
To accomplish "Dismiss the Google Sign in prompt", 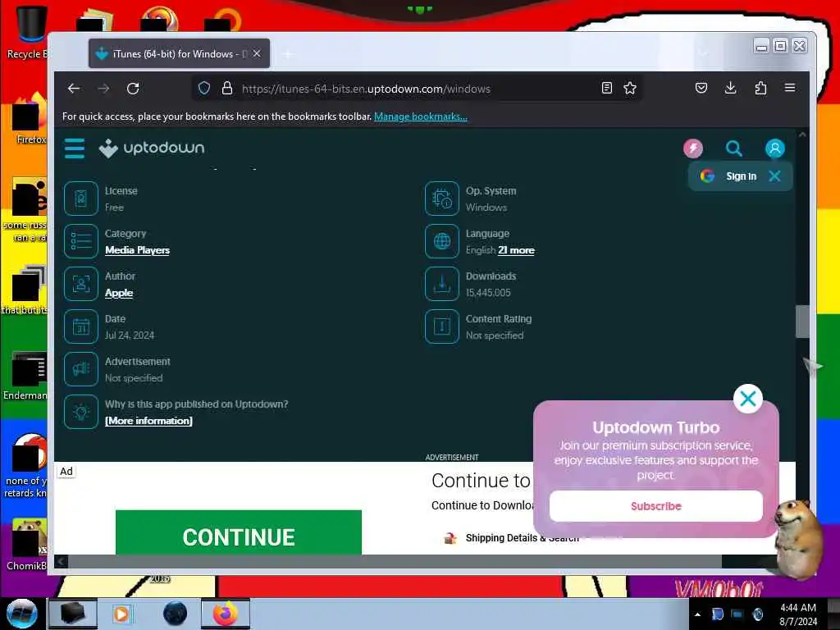I will (x=774, y=176).
